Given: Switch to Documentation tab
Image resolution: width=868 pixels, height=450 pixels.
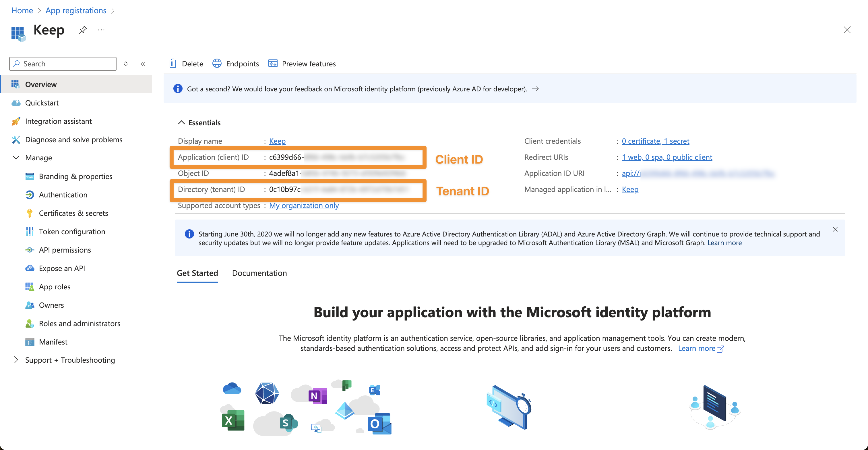Looking at the screenshot, I should (x=259, y=273).
